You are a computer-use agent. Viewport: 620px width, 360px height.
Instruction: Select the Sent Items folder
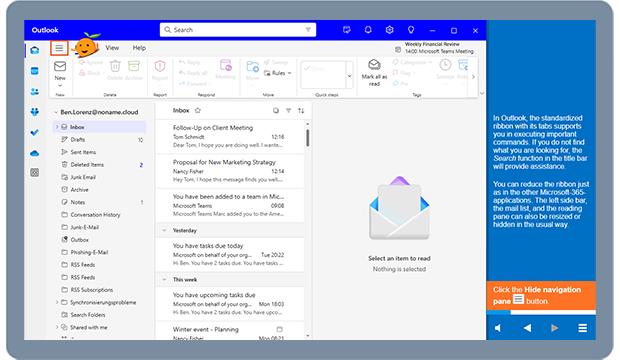tap(100, 152)
